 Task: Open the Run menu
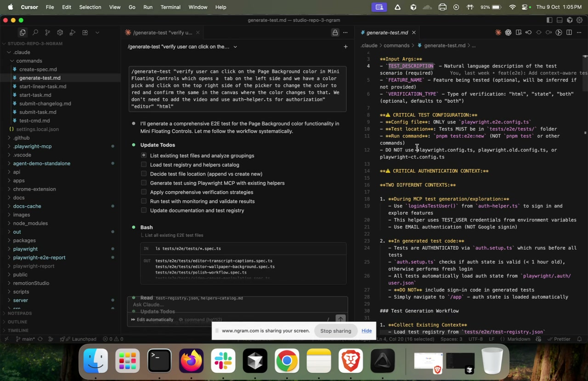click(x=148, y=7)
